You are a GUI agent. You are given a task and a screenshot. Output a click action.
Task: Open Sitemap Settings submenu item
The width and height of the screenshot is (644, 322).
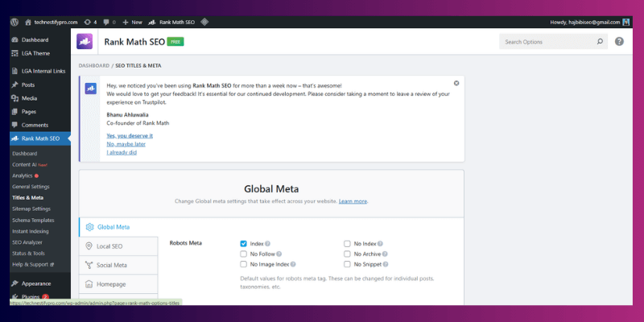tap(31, 209)
